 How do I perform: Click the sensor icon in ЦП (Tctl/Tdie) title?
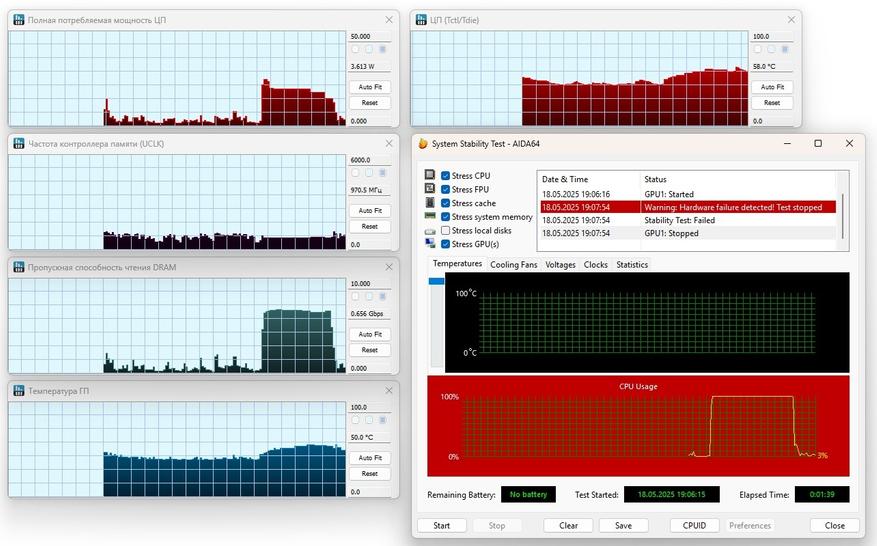click(420, 19)
